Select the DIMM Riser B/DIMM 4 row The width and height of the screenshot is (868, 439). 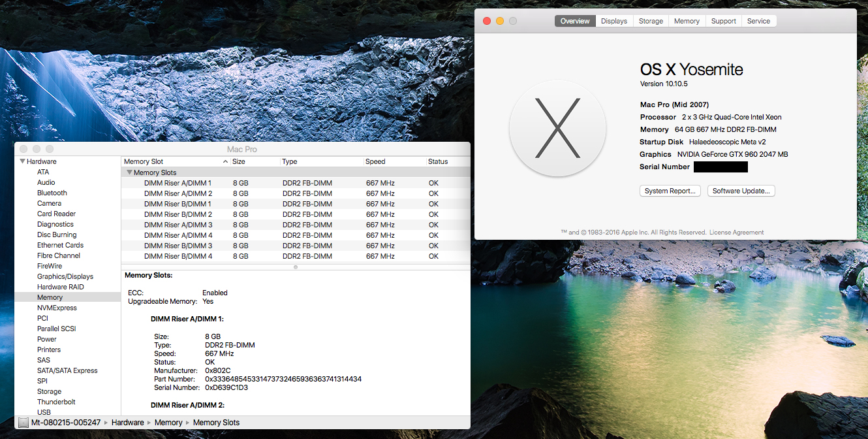click(296, 256)
